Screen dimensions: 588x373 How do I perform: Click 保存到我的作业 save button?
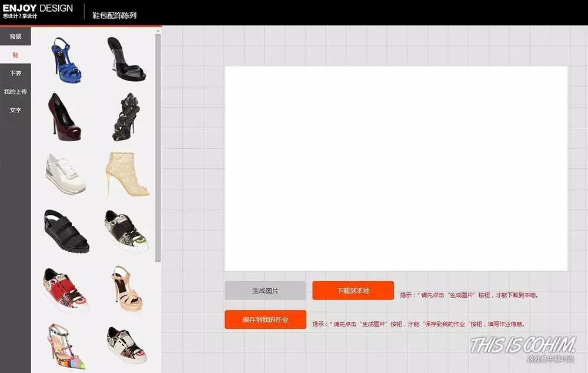pos(265,320)
